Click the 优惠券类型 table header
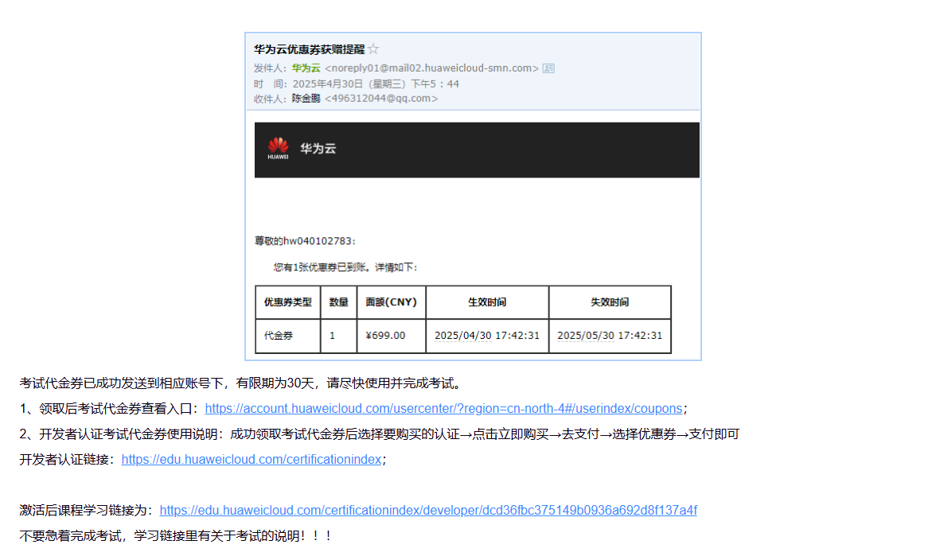The image size is (936, 560). click(x=288, y=302)
